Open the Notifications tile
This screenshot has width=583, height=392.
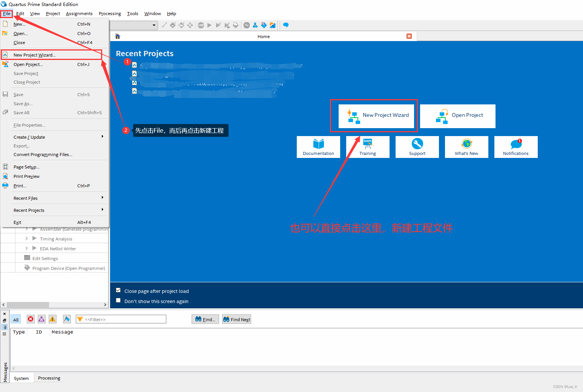[516, 147]
